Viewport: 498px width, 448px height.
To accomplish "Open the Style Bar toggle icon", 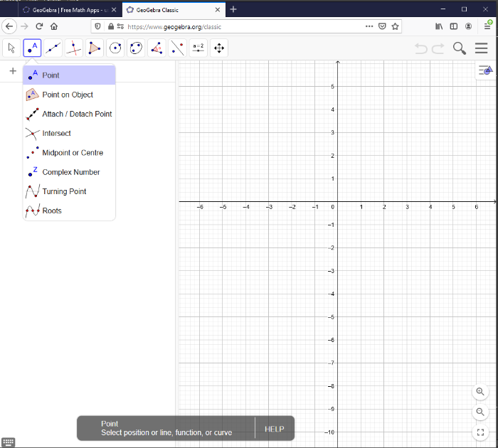I will (x=485, y=70).
